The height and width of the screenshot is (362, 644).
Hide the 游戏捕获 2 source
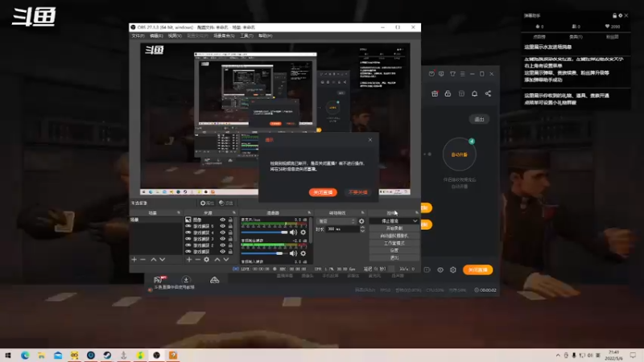tap(223, 245)
